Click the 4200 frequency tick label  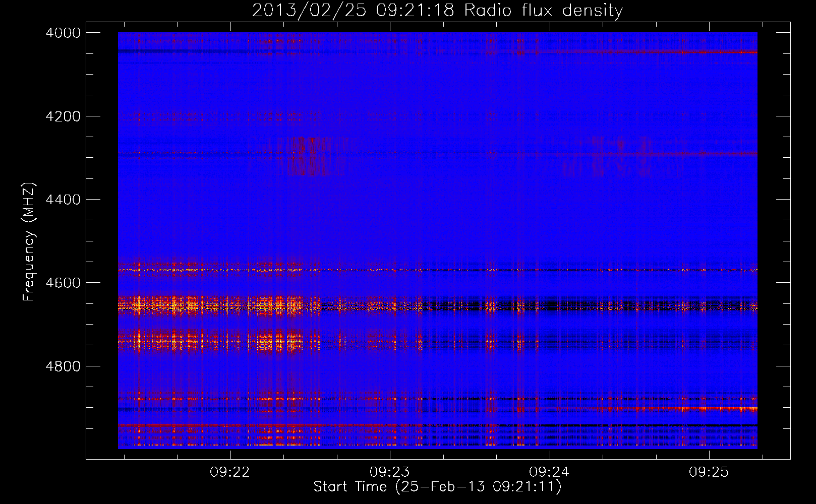point(63,116)
